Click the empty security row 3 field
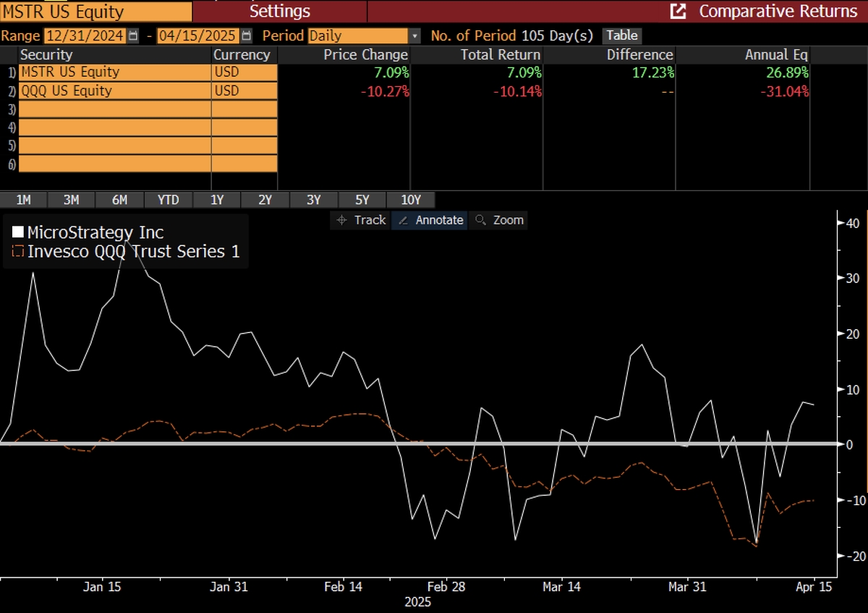The height and width of the screenshot is (613, 868). [x=114, y=109]
